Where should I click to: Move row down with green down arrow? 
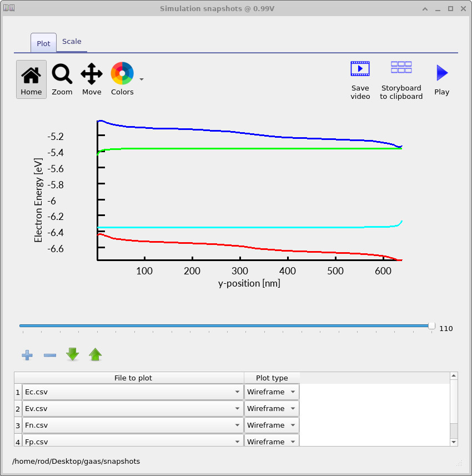coord(73,354)
